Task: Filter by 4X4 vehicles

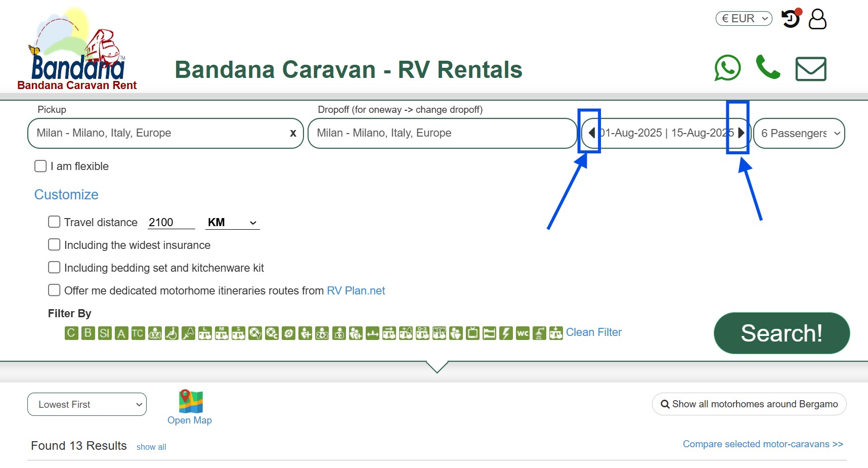Action: 155,333
